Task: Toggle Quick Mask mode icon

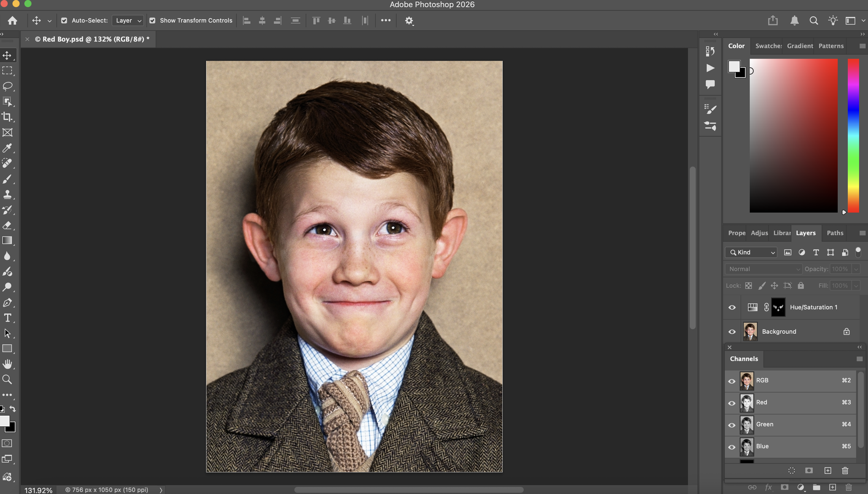Action: pyautogui.click(x=7, y=444)
